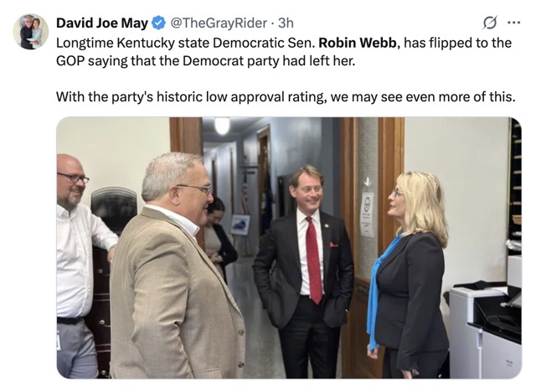Open the three-dot more options menu
This screenshot has width=536, height=392.
coord(513,23)
